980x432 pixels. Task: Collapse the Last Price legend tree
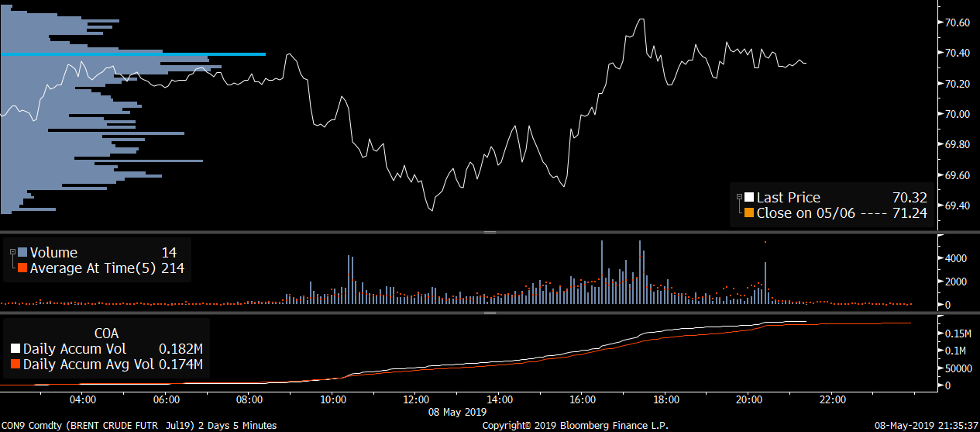point(739,197)
